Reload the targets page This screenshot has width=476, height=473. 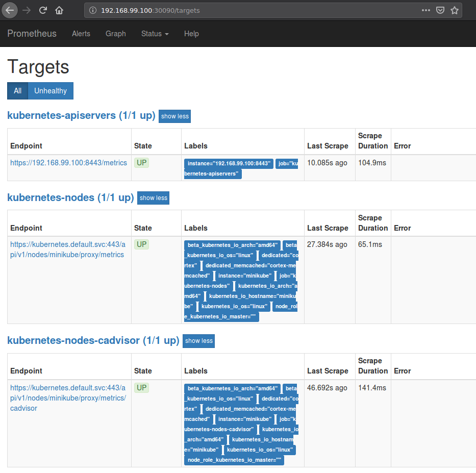[x=43, y=10]
